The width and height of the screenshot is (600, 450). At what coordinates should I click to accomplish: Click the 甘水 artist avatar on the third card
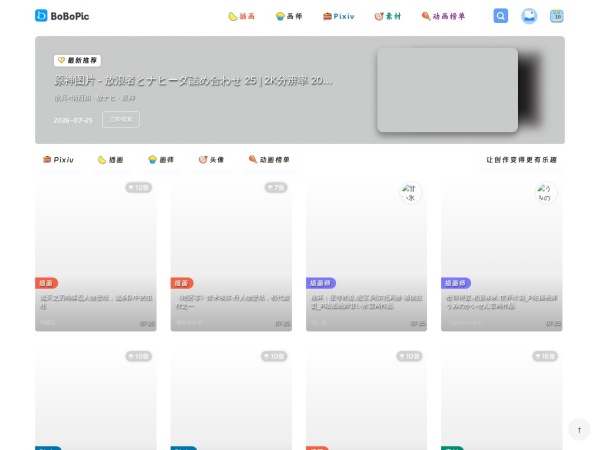[411, 193]
